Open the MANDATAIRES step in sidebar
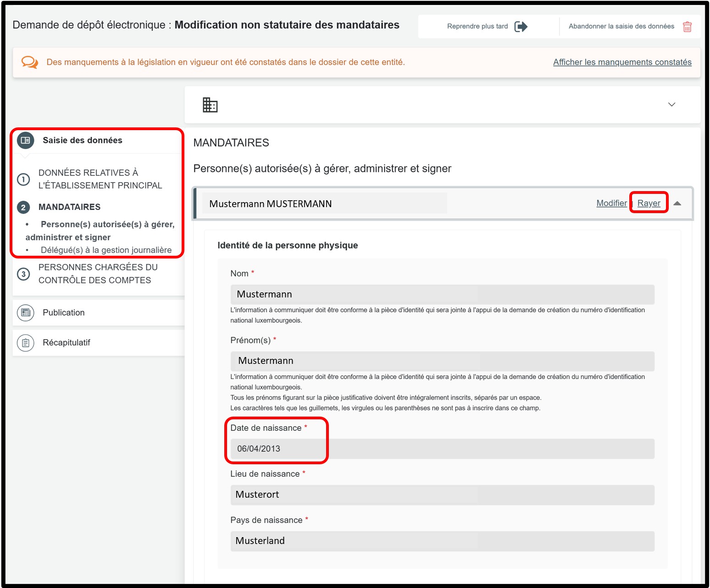The height and width of the screenshot is (588, 710). [69, 207]
